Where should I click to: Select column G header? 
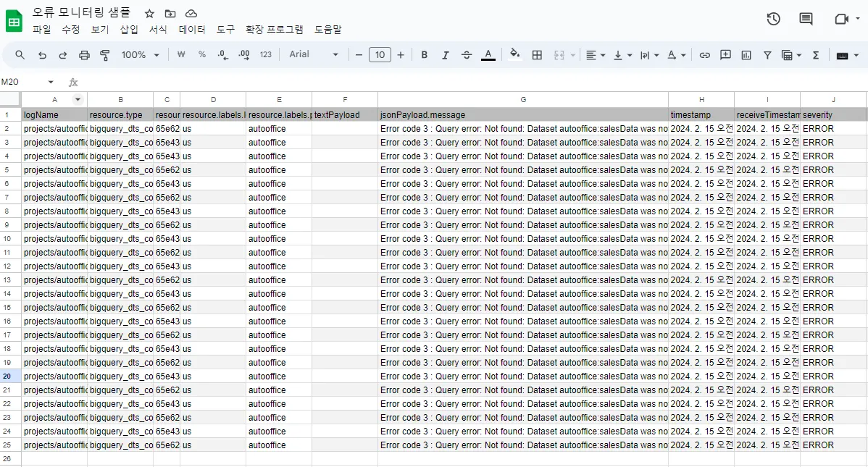523,100
